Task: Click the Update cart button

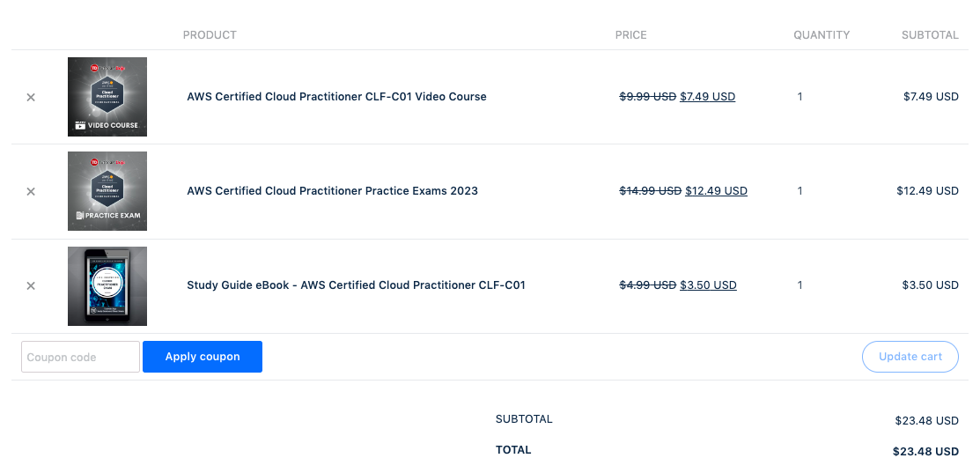Action: 910,357
